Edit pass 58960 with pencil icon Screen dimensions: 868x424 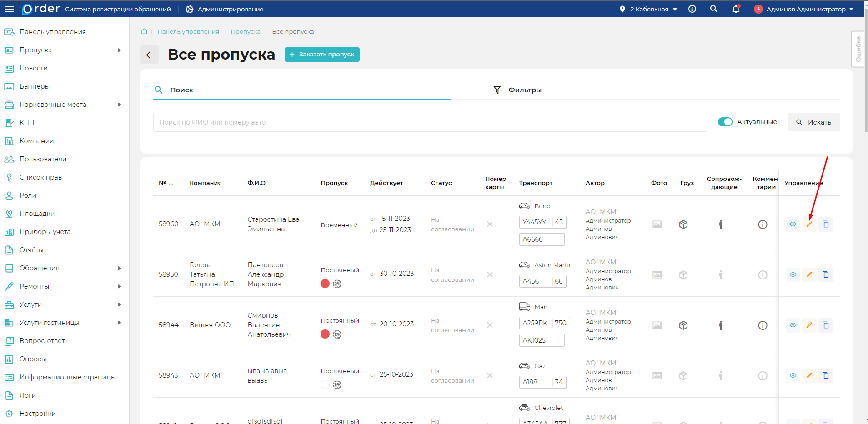[809, 224]
